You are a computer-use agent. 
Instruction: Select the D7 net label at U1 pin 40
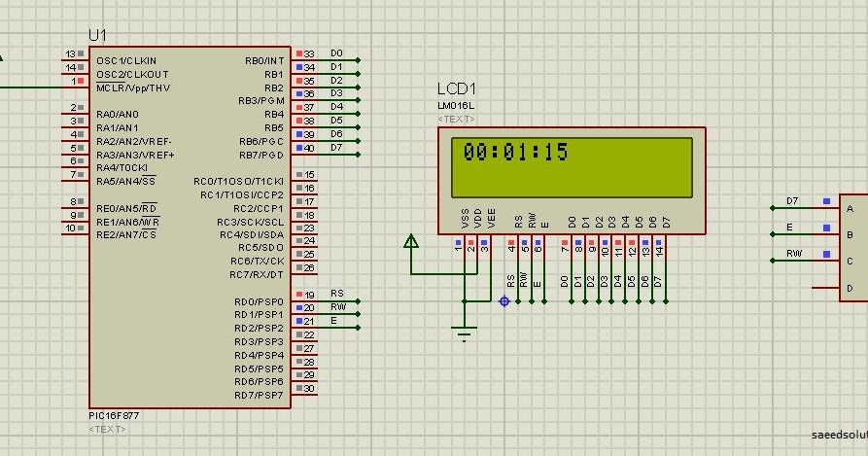click(x=336, y=147)
